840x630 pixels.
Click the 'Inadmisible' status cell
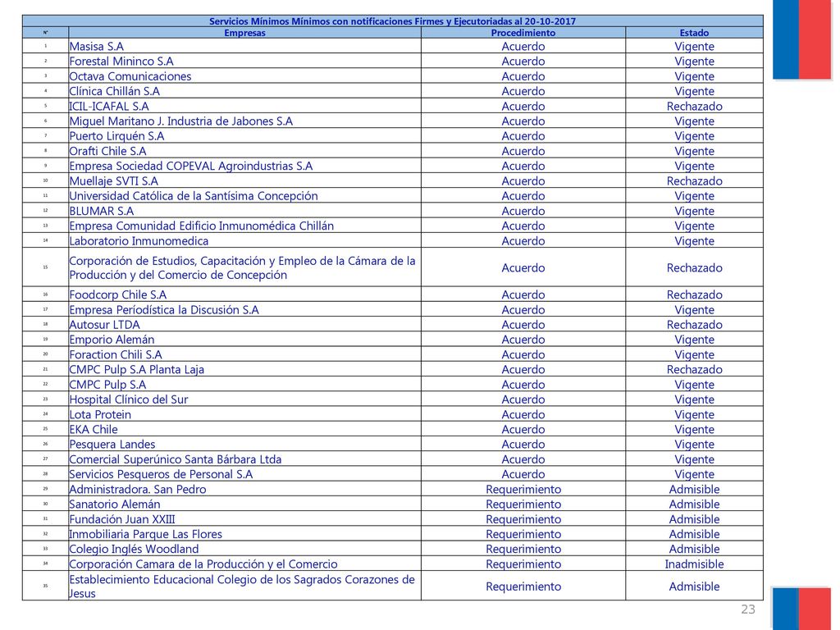click(694, 564)
